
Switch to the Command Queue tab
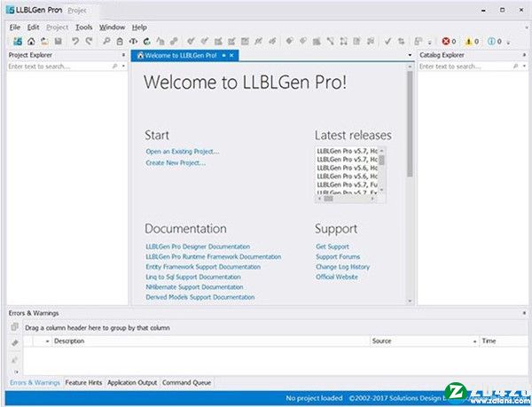[186, 382]
